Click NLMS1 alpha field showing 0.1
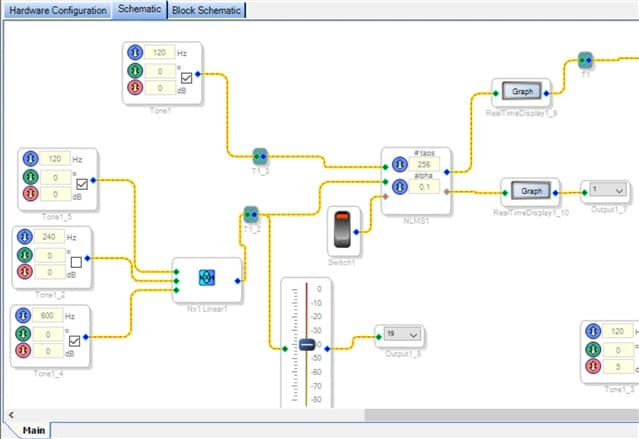Screen dimensions: 639x439 tap(424, 187)
